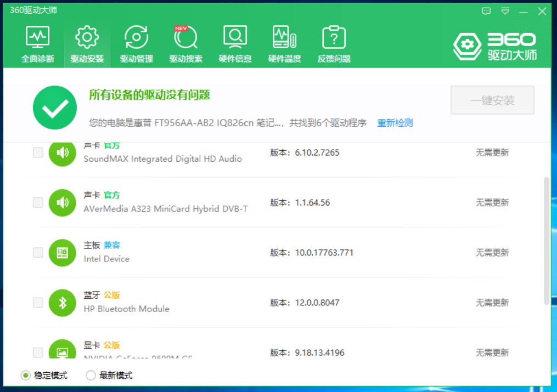Minimize the 360驱动大师 window
The image size is (557, 392).
click(524, 12)
